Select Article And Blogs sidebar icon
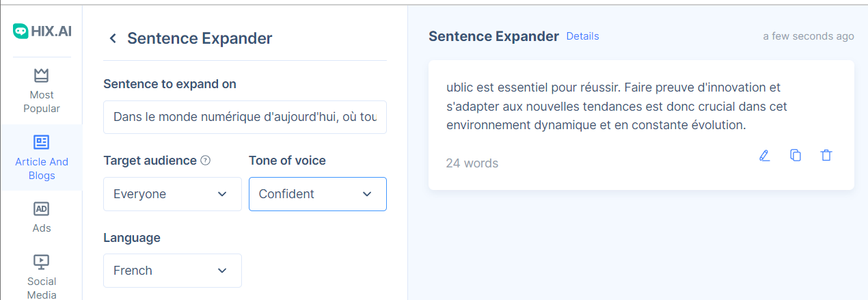868x300 pixels. tap(41, 142)
